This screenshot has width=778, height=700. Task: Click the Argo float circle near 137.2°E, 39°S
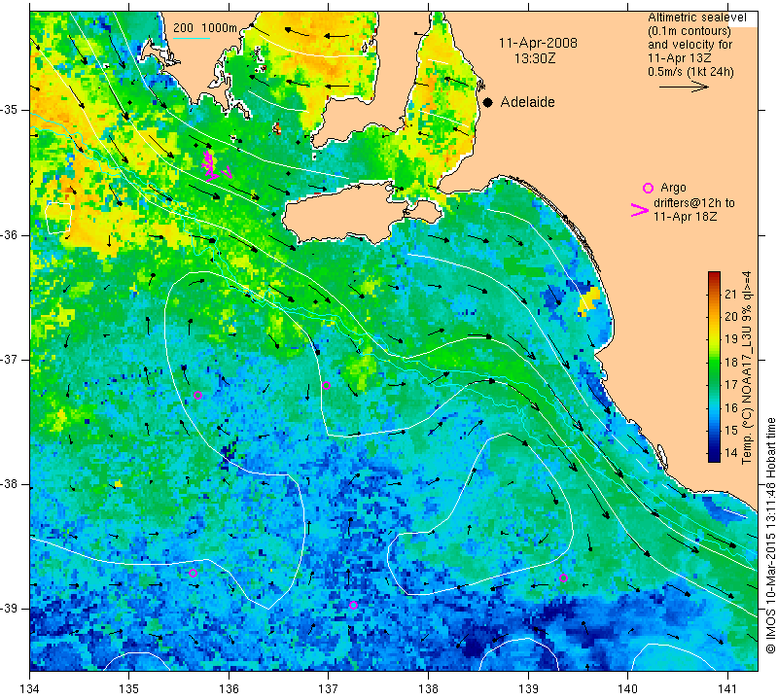coord(353,606)
